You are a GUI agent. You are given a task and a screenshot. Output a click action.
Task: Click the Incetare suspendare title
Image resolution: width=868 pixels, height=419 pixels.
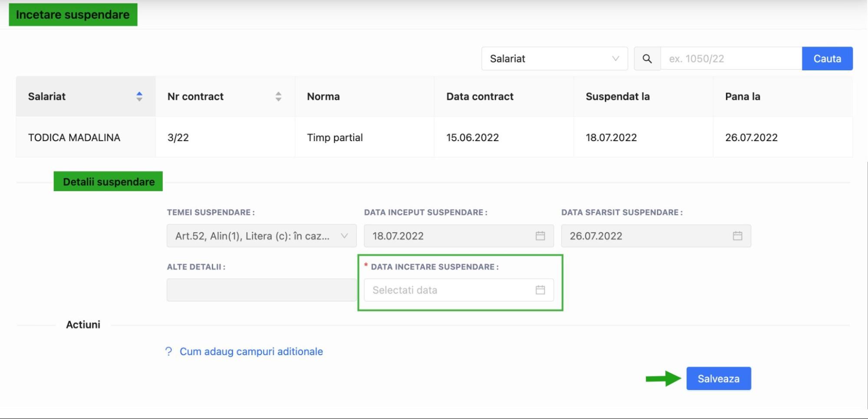tap(73, 15)
